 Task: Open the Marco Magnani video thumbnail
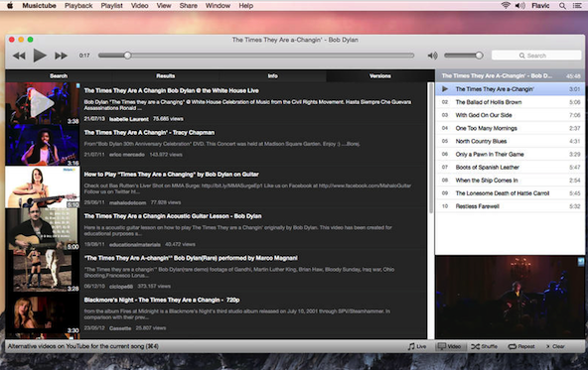click(43, 271)
